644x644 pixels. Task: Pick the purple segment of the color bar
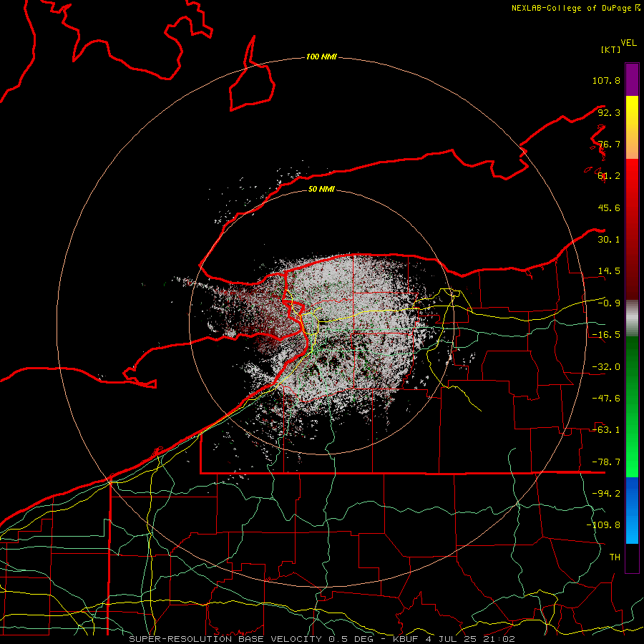[x=632, y=79]
